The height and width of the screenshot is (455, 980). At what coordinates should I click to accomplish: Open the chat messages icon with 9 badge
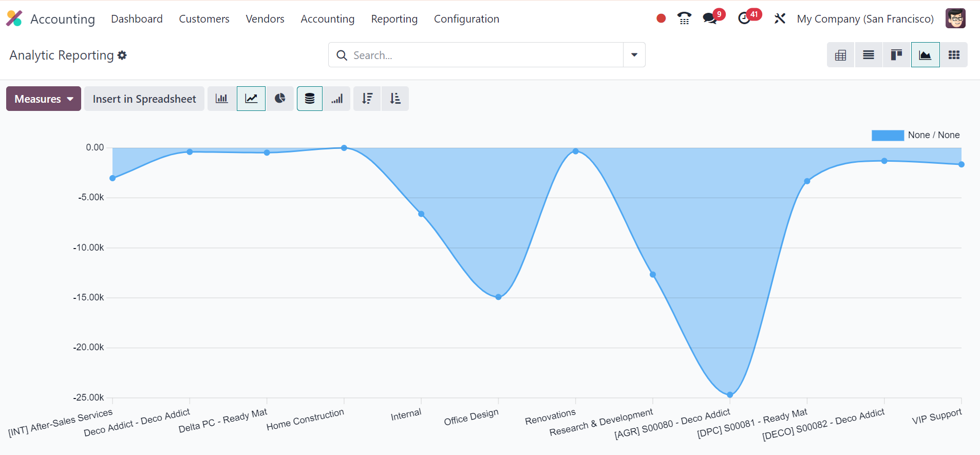pyautogui.click(x=710, y=18)
